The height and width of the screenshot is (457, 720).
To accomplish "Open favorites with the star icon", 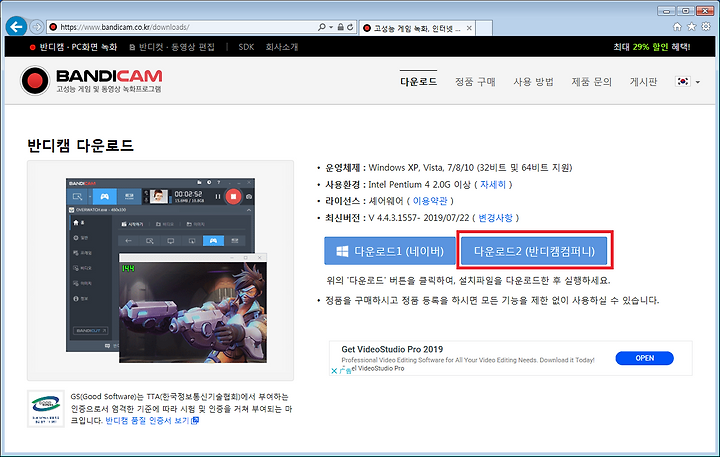I will (x=692, y=27).
